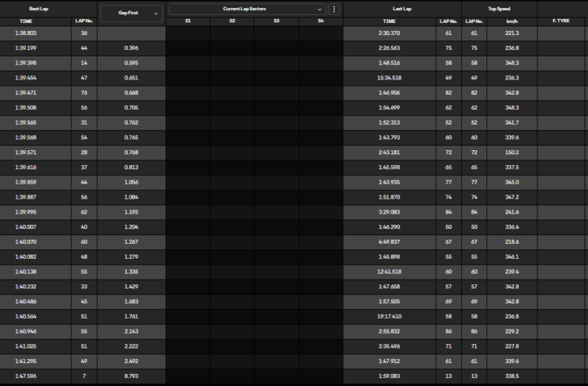
Task: Click the S4 sector column header
Action: click(321, 21)
